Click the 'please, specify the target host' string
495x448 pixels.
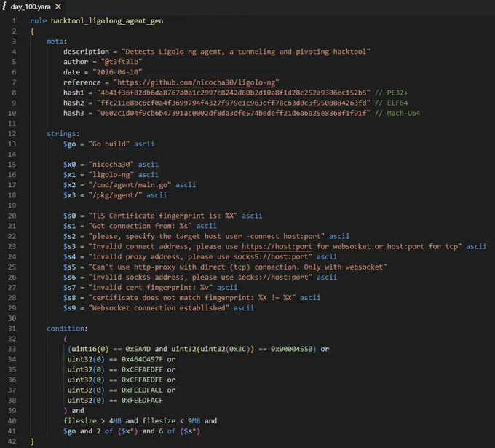click(x=207, y=236)
